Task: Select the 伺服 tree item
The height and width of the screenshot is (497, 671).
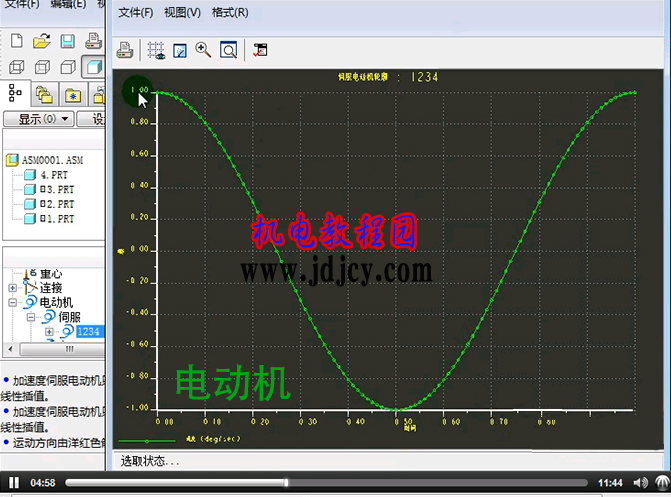Action: pyautogui.click(x=69, y=317)
